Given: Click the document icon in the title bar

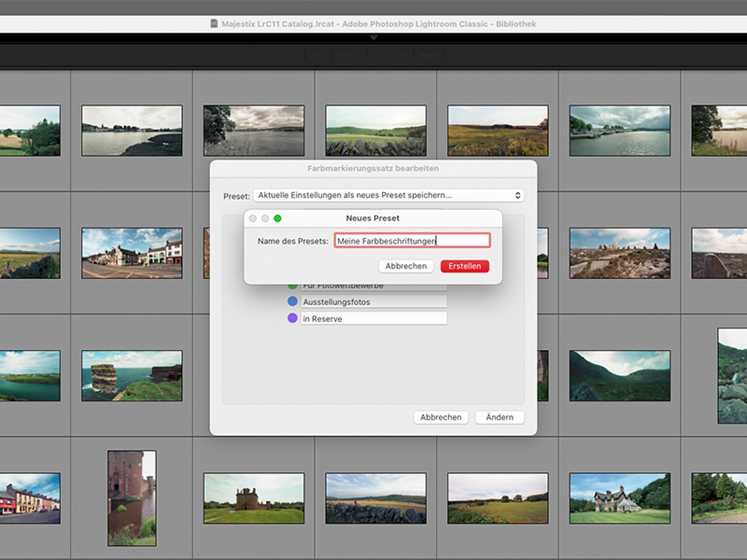Looking at the screenshot, I should [x=214, y=24].
